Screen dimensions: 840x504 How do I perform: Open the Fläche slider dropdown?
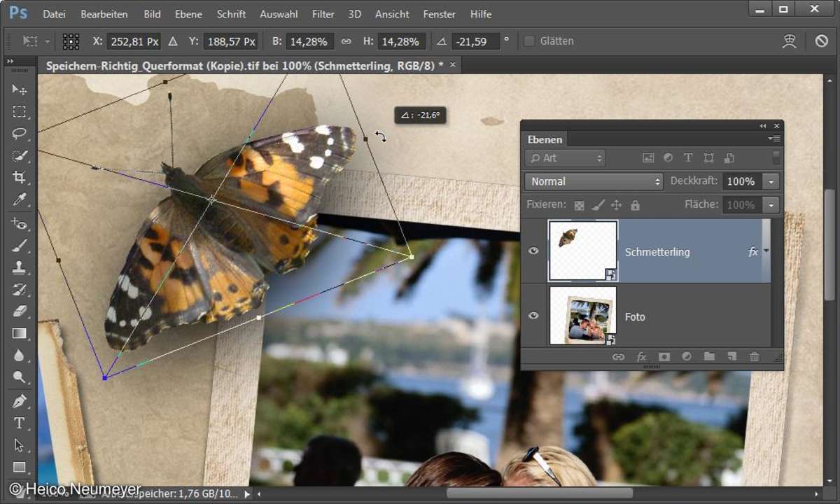tap(771, 205)
